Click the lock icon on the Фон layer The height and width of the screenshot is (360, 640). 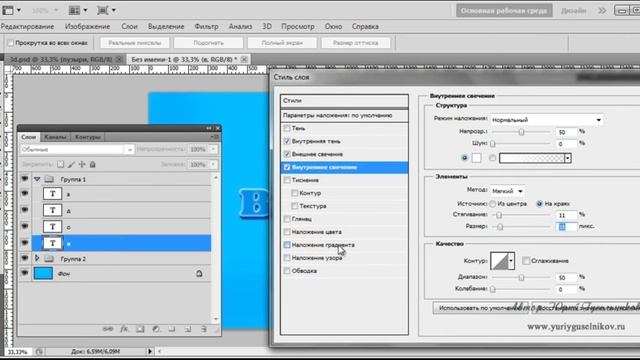pos(199,273)
